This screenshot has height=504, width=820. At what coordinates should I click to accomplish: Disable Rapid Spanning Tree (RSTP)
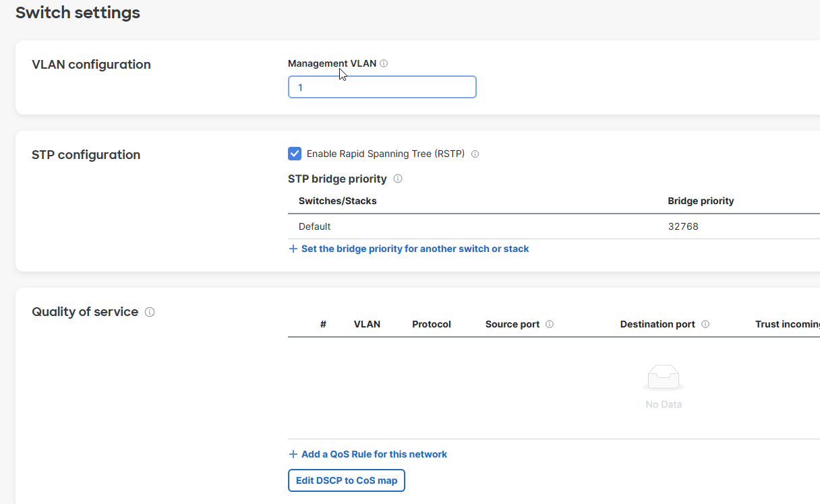[x=295, y=153]
